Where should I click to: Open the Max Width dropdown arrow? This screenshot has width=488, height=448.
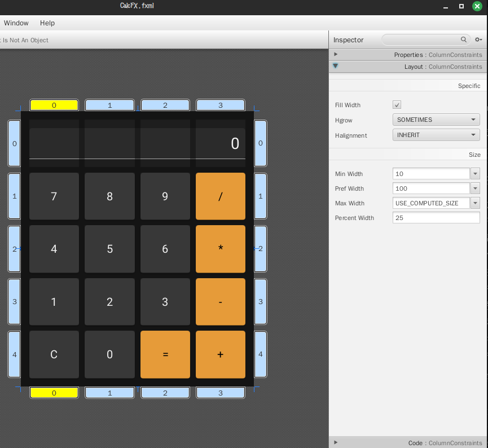pyautogui.click(x=475, y=203)
